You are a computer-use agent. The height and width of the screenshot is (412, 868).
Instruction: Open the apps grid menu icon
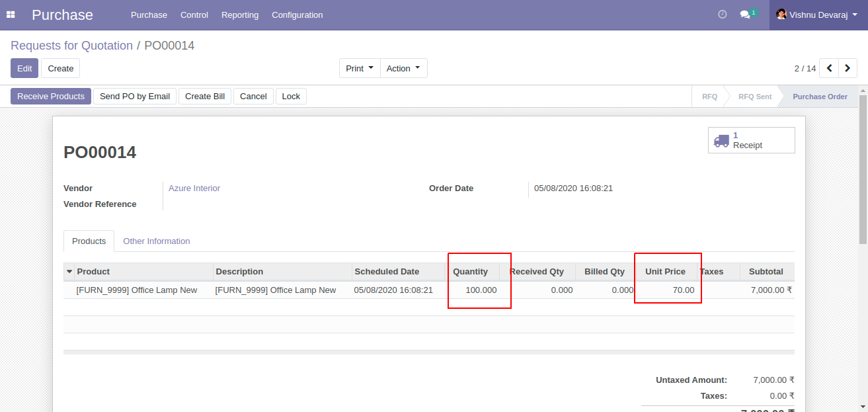(11, 15)
